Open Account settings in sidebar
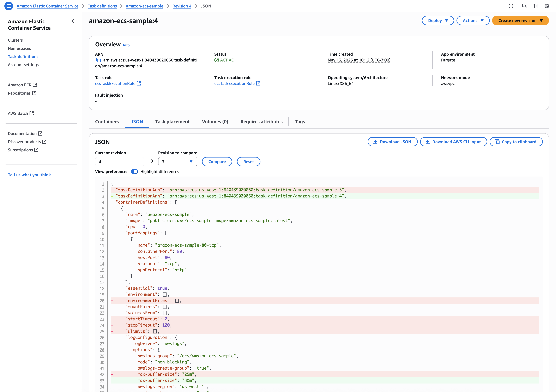 [23, 65]
